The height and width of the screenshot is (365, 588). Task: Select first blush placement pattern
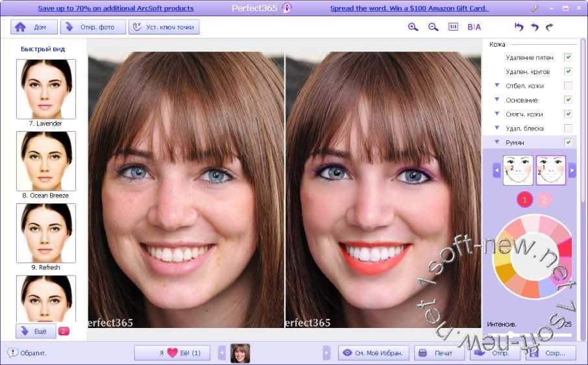(518, 170)
